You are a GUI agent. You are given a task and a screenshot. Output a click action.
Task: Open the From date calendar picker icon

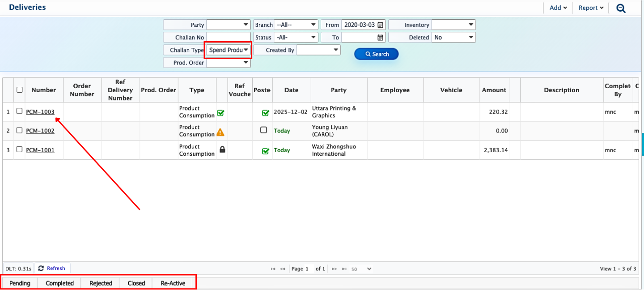point(380,25)
